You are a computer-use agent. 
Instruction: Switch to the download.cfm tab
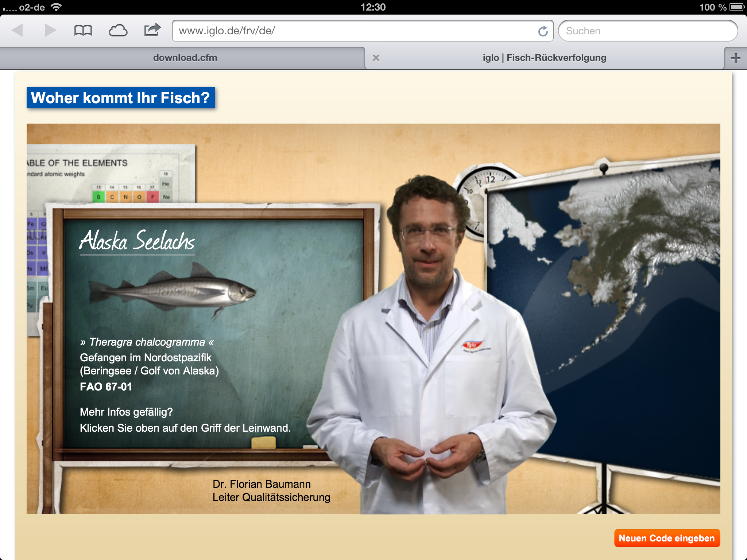click(185, 58)
